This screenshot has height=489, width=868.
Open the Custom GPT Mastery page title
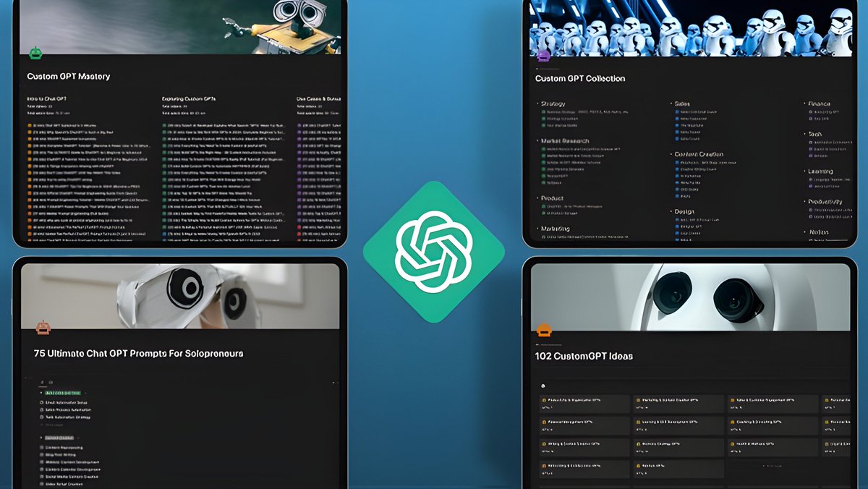click(69, 76)
